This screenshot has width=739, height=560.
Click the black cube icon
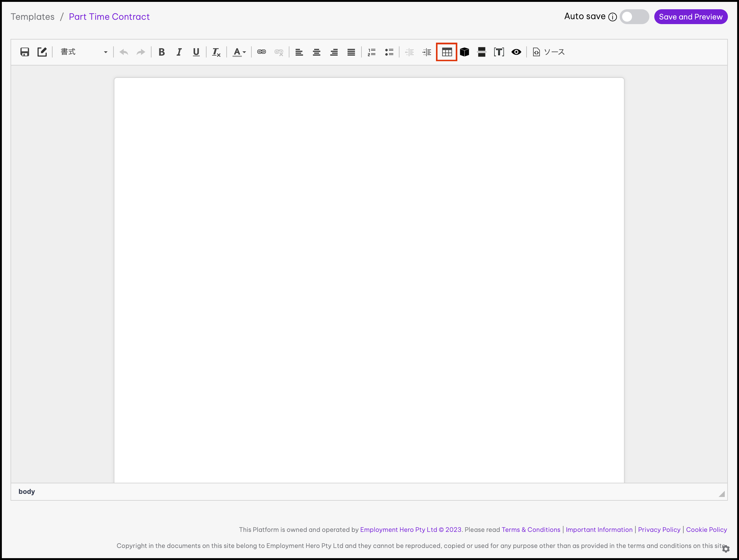coord(464,52)
